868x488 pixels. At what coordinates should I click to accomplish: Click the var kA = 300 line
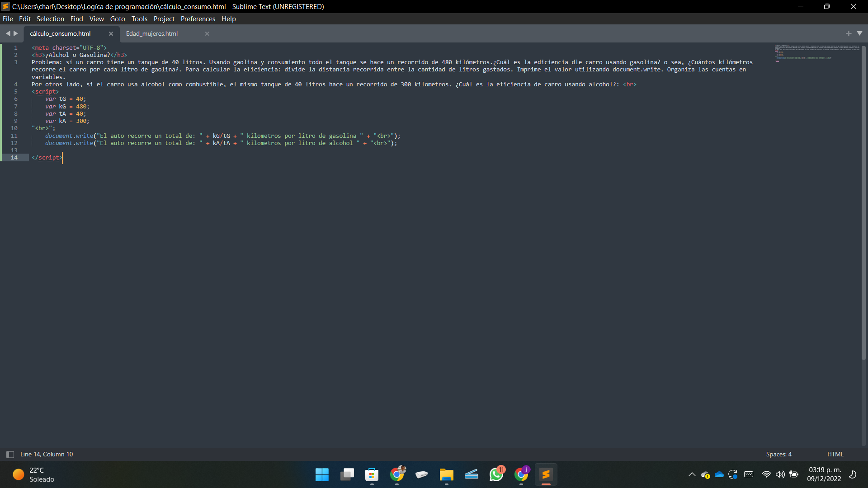[x=67, y=121]
